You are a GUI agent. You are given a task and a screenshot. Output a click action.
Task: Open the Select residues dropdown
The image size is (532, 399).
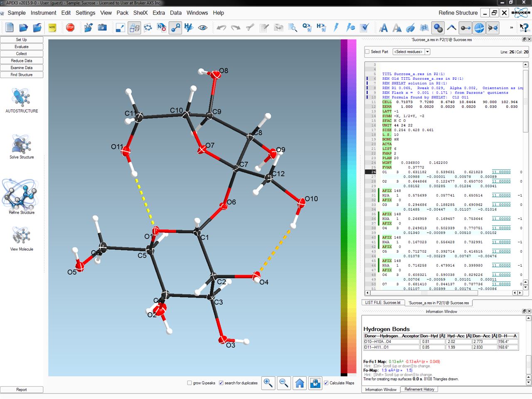tap(411, 52)
